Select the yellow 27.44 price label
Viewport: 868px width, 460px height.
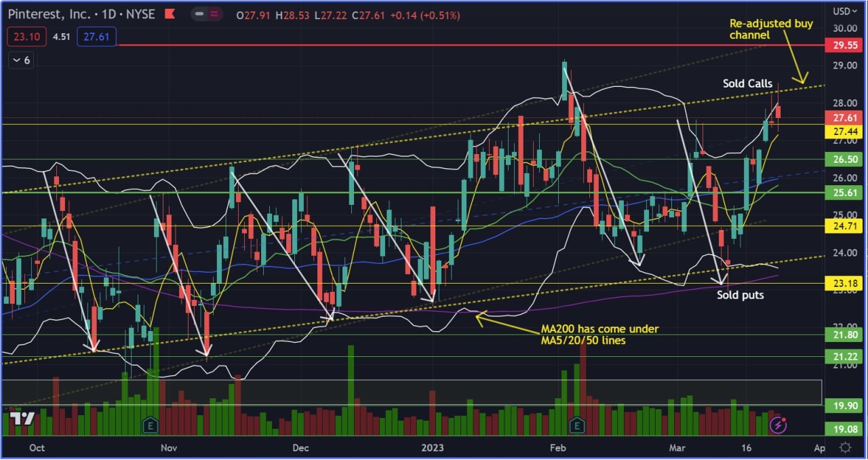(843, 132)
